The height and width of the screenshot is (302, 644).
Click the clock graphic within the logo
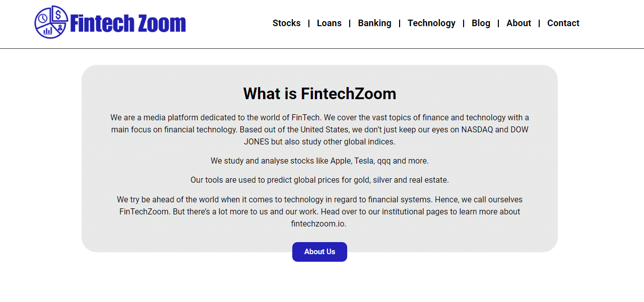[x=42, y=17]
